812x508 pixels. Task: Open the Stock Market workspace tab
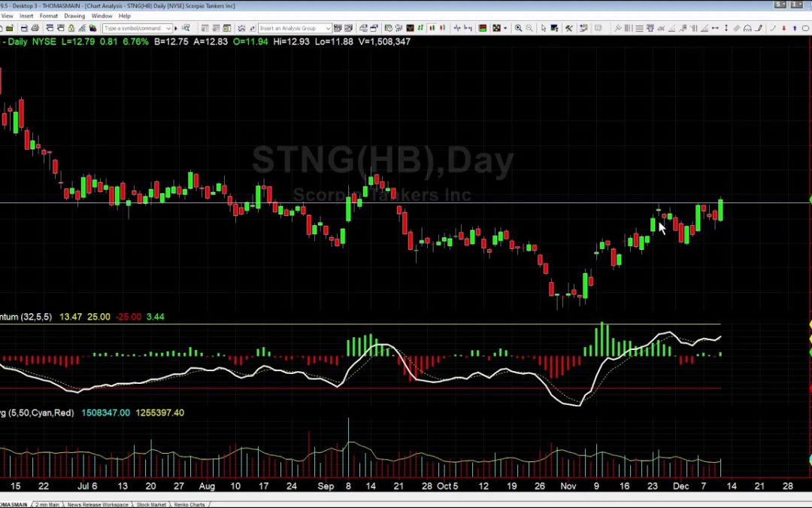coord(150,504)
